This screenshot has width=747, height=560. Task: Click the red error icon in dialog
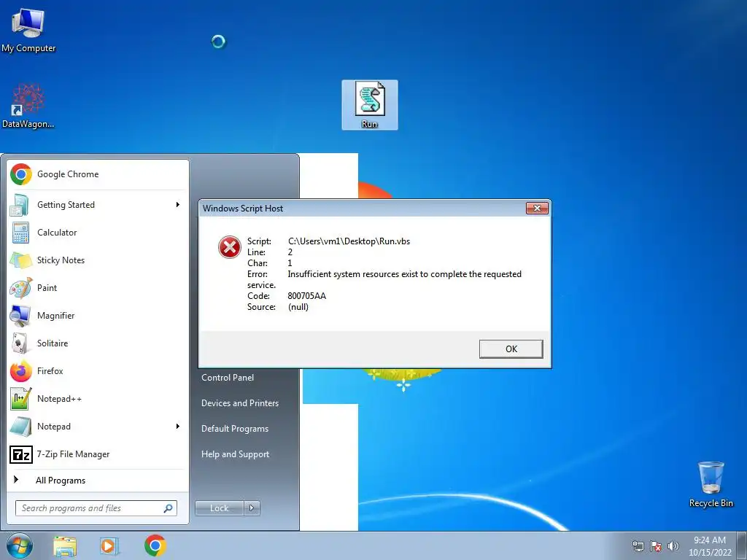[x=230, y=247]
